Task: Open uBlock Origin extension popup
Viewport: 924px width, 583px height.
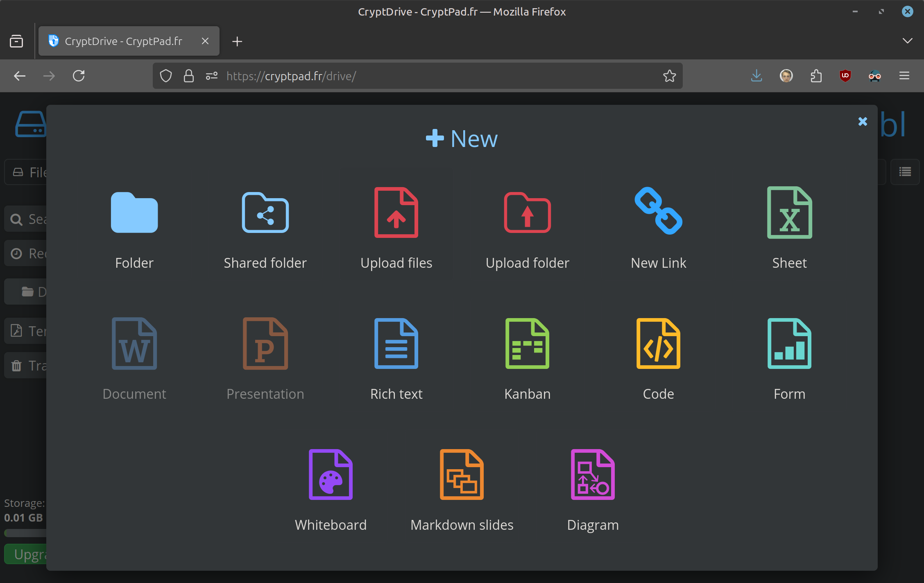Action: (845, 76)
